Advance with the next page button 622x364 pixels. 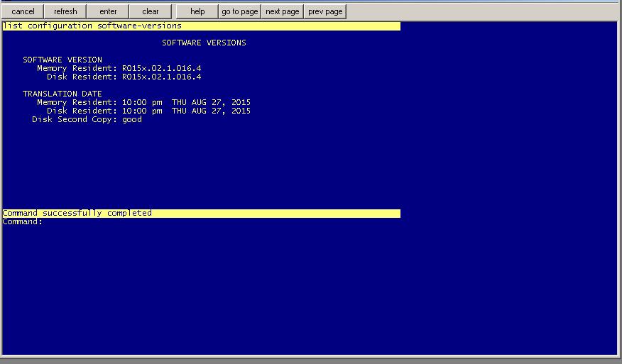tap(282, 11)
